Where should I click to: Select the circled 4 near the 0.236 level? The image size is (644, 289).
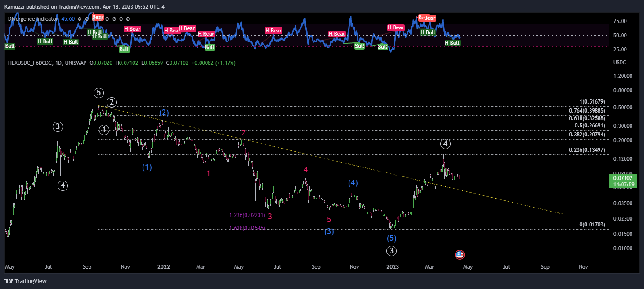(x=445, y=144)
